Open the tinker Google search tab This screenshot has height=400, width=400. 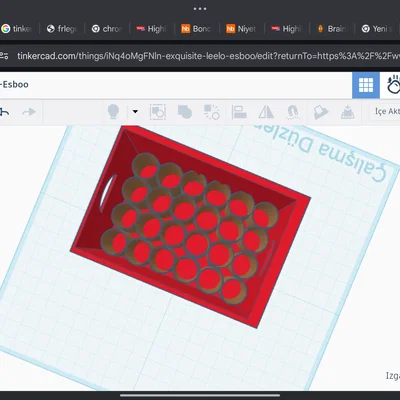[x=17, y=29]
